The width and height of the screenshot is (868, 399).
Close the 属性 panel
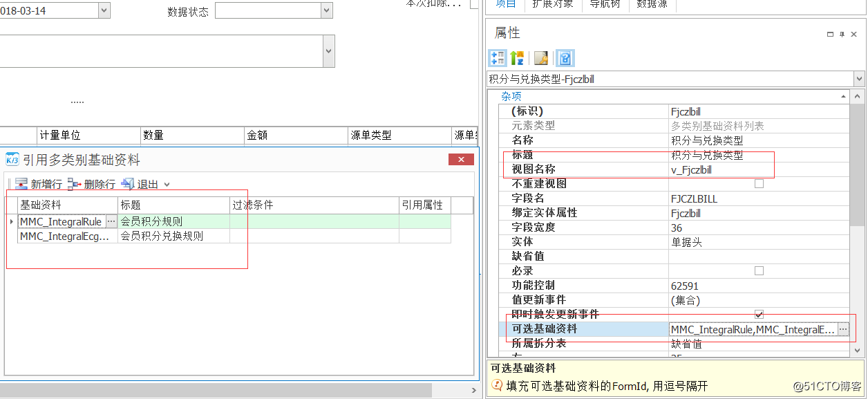coord(856,34)
